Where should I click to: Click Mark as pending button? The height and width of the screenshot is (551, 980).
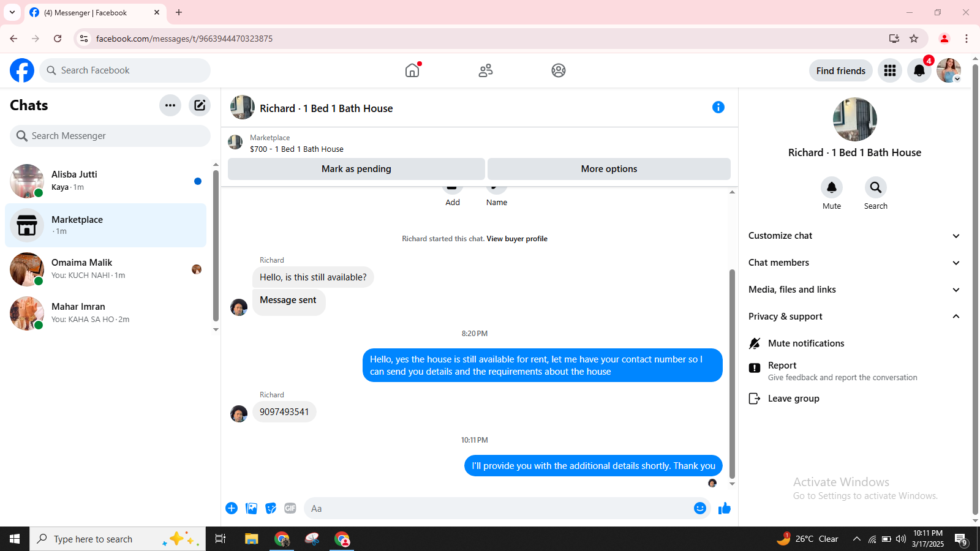pyautogui.click(x=356, y=169)
